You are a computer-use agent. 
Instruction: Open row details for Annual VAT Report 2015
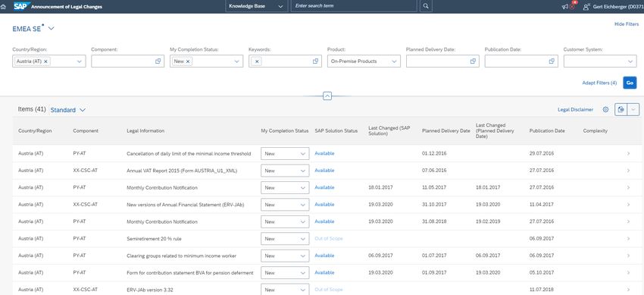(628, 170)
